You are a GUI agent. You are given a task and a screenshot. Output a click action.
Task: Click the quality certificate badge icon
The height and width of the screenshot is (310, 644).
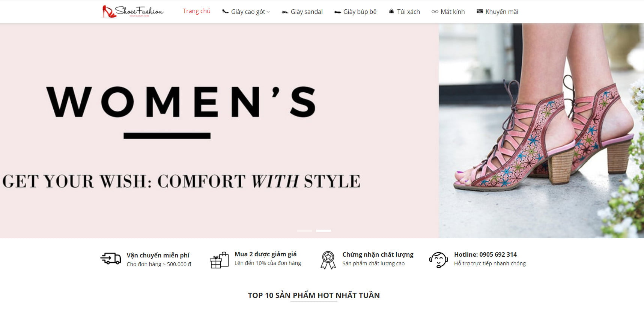328,260
